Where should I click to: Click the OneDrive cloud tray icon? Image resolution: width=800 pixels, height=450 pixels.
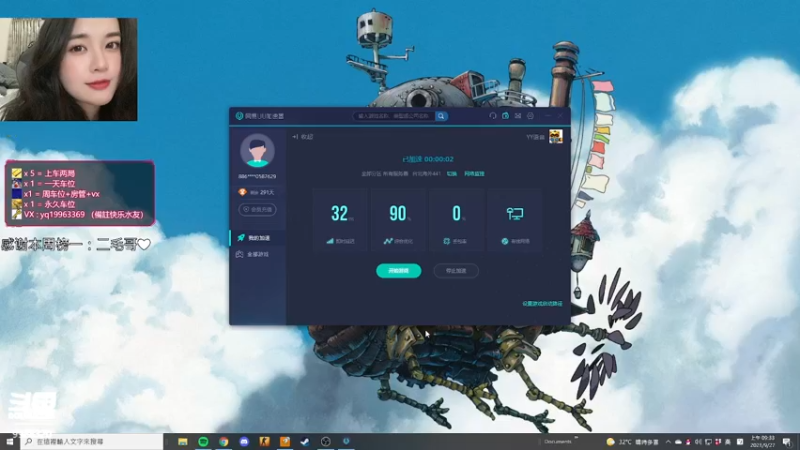[x=678, y=442]
